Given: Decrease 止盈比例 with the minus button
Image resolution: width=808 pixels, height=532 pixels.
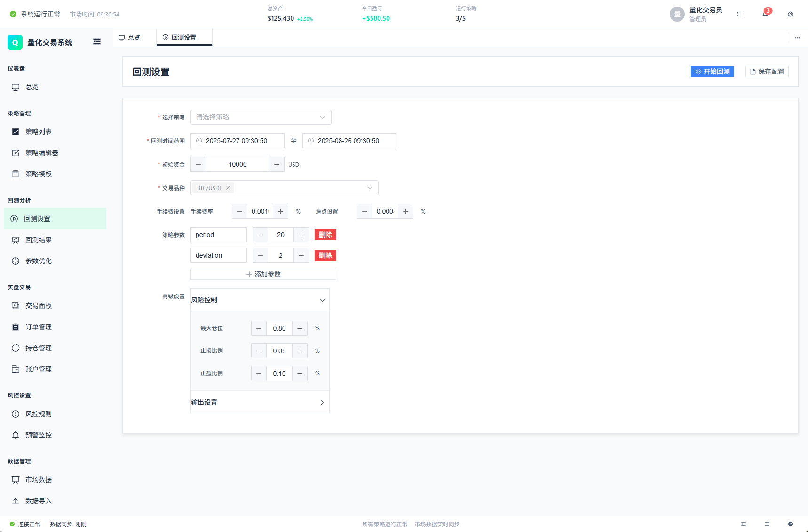Looking at the screenshot, I should click(259, 373).
